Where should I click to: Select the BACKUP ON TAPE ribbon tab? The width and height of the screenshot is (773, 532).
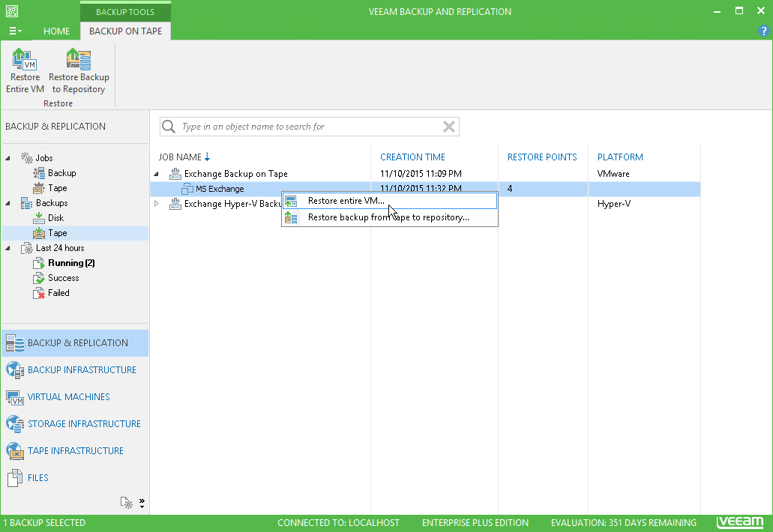(125, 31)
